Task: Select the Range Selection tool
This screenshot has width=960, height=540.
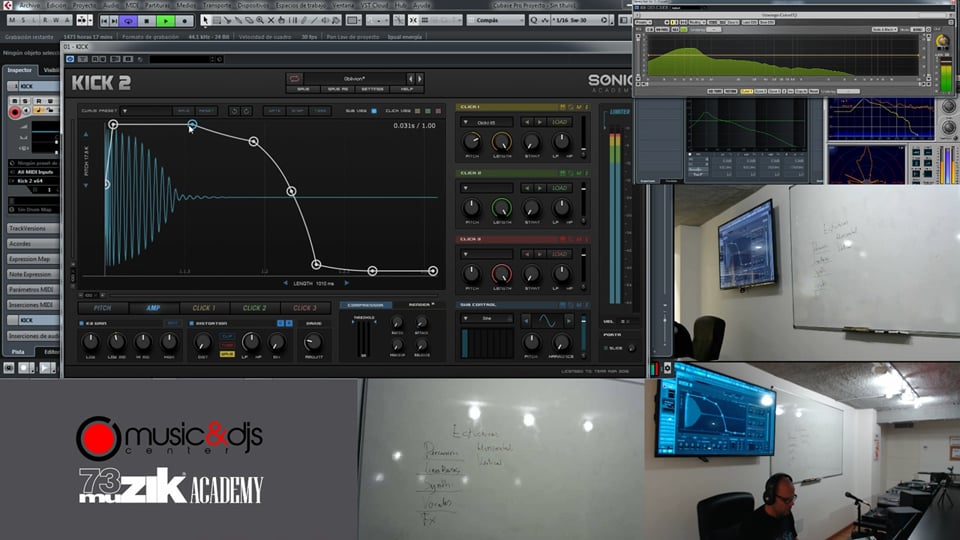Action: click(x=216, y=20)
